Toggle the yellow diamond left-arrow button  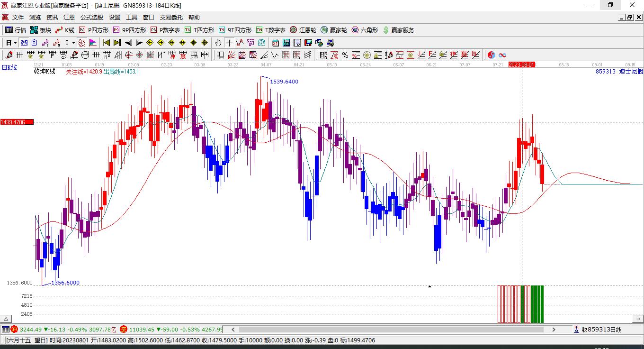click(x=150, y=43)
